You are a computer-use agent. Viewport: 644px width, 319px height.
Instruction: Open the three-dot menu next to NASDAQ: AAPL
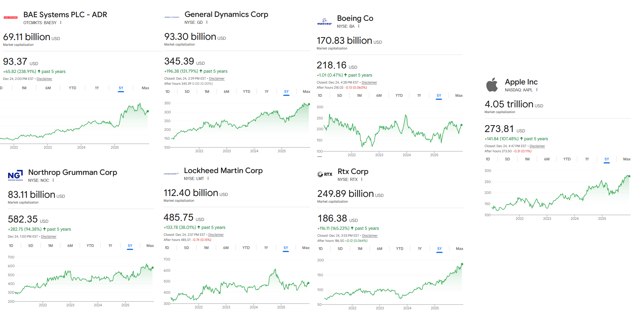click(x=537, y=90)
